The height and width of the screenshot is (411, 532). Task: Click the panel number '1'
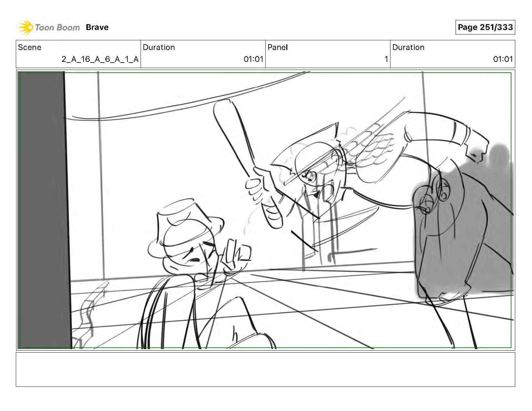coord(386,59)
